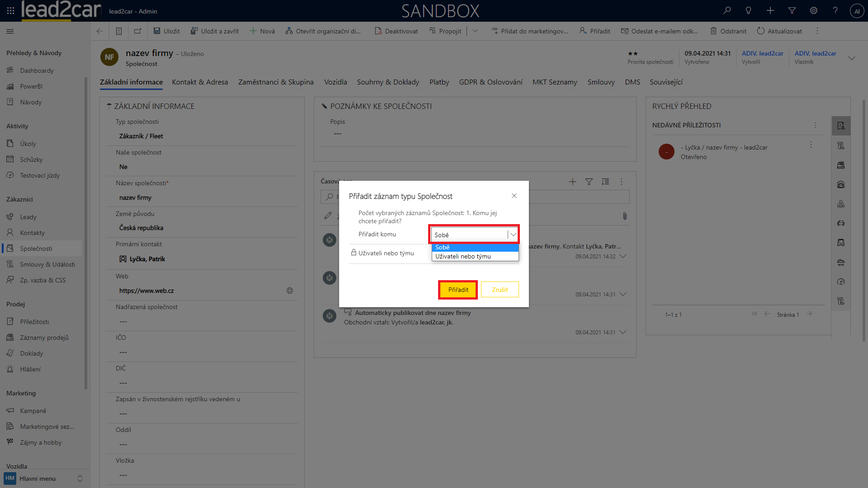Collapse the left navigation hamburger menu

10,31
